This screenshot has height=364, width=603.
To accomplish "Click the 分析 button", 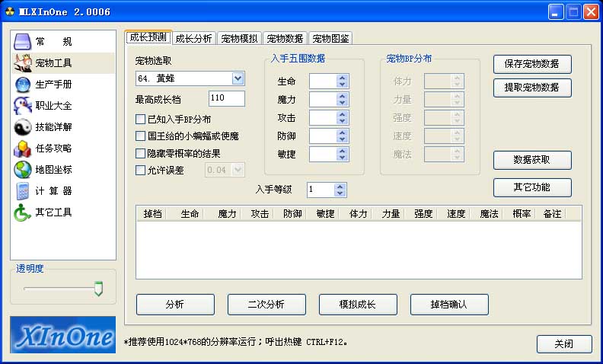I will click(175, 305).
